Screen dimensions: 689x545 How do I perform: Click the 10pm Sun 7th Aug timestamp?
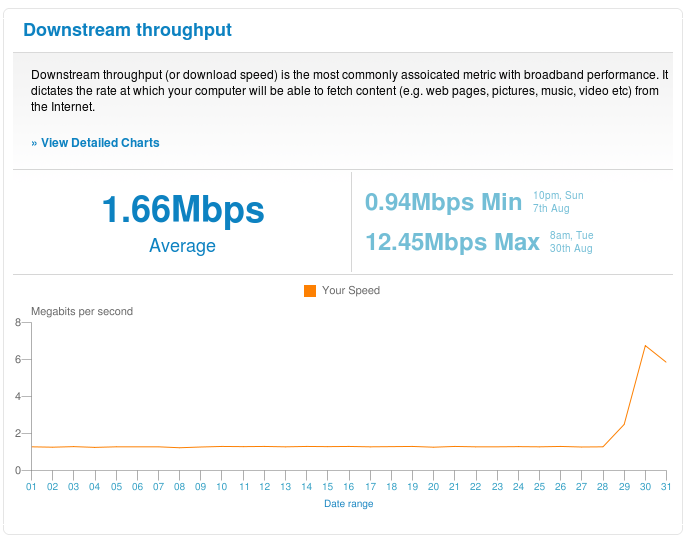558,202
